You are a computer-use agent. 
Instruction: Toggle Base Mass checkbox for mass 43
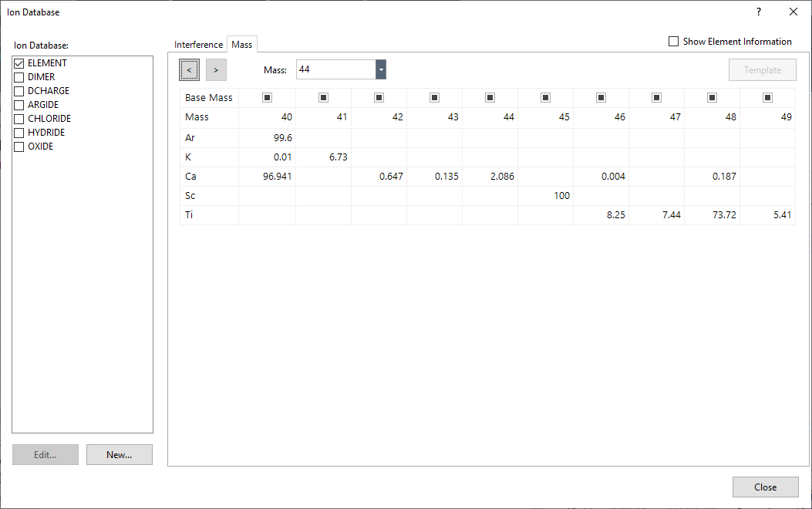point(434,97)
